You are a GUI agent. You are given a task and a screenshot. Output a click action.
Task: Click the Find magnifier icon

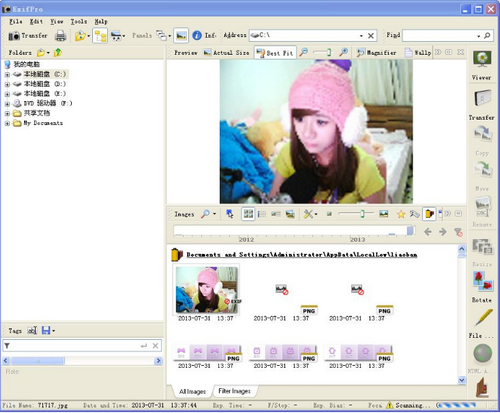click(x=487, y=35)
